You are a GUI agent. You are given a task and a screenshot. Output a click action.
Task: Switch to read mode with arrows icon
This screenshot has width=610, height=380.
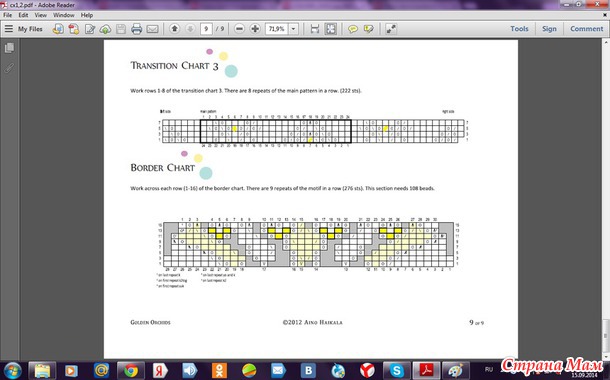tap(391, 29)
